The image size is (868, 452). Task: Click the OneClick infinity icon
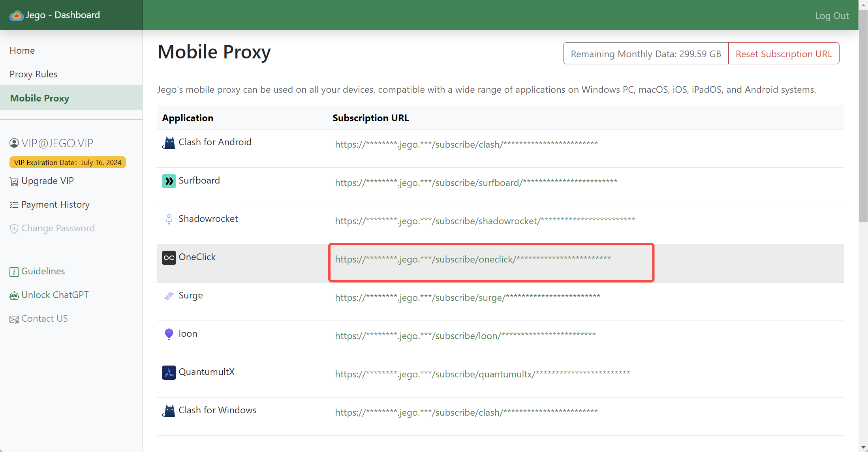coord(169,258)
